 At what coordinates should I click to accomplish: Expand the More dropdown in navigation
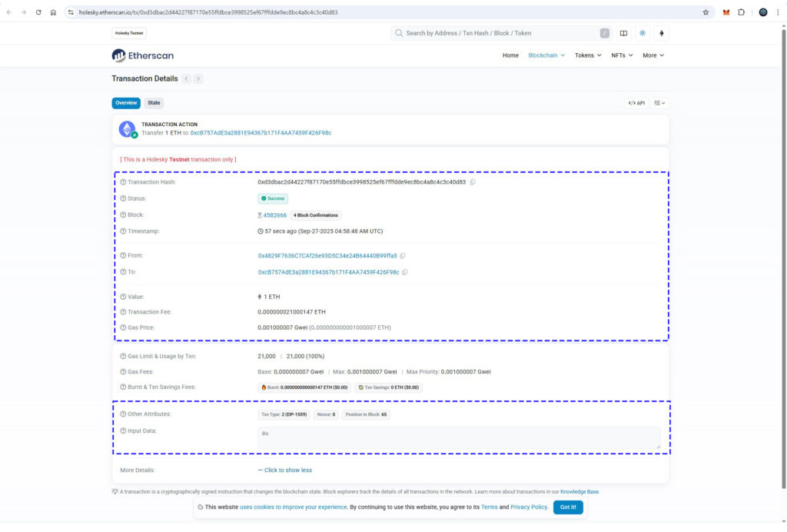[x=653, y=55]
